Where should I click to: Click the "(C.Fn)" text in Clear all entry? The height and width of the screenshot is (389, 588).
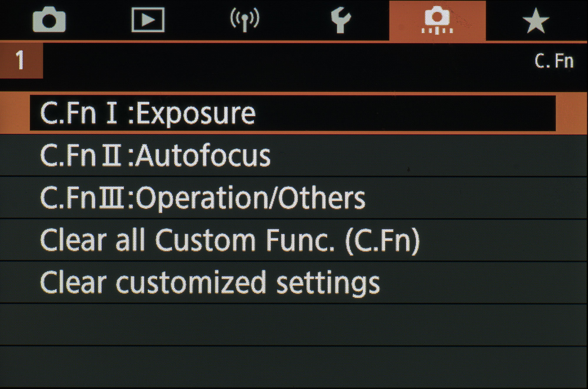coord(382,240)
